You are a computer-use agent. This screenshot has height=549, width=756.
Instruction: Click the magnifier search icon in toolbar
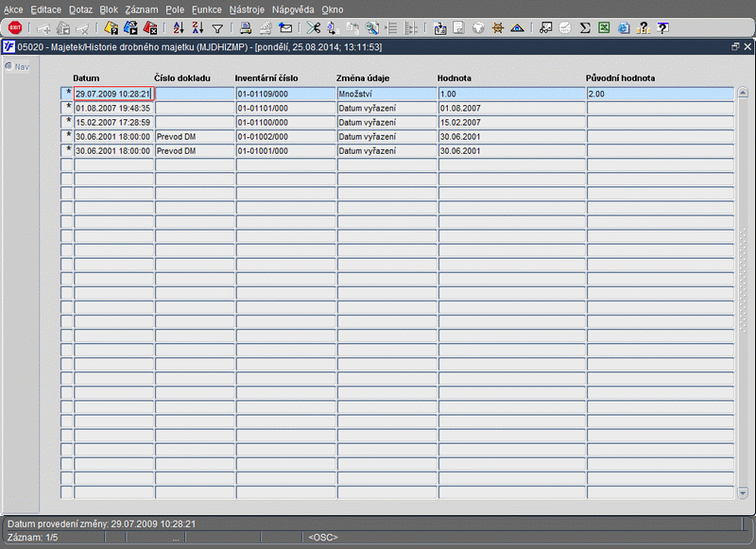pyautogui.click(x=371, y=28)
